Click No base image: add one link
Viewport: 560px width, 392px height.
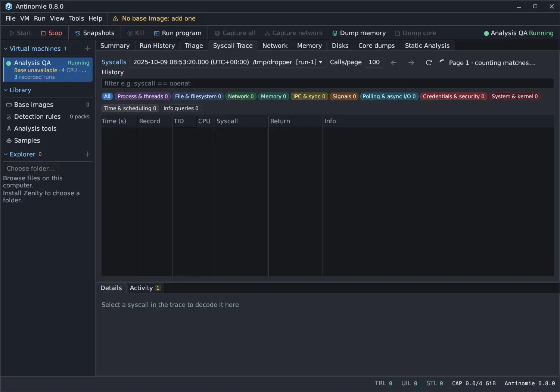pyautogui.click(x=159, y=19)
